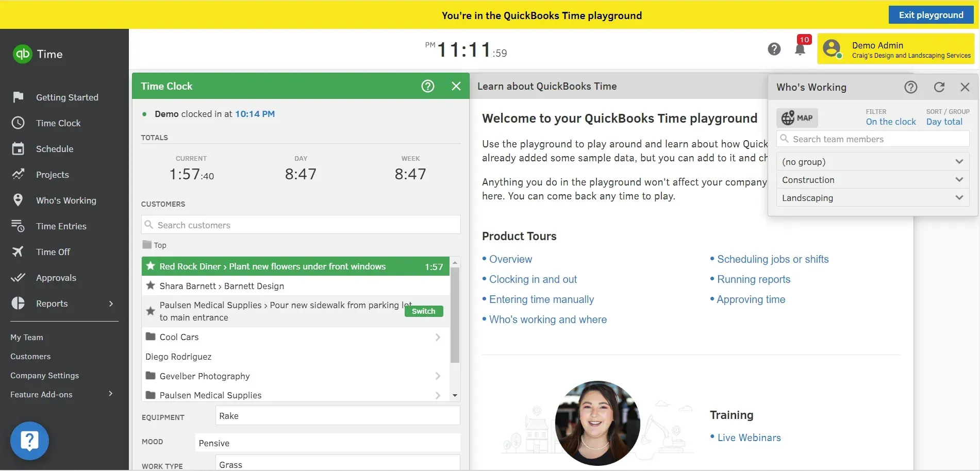
Task: Open the Live Webinars link
Action: tap(749, 438)
